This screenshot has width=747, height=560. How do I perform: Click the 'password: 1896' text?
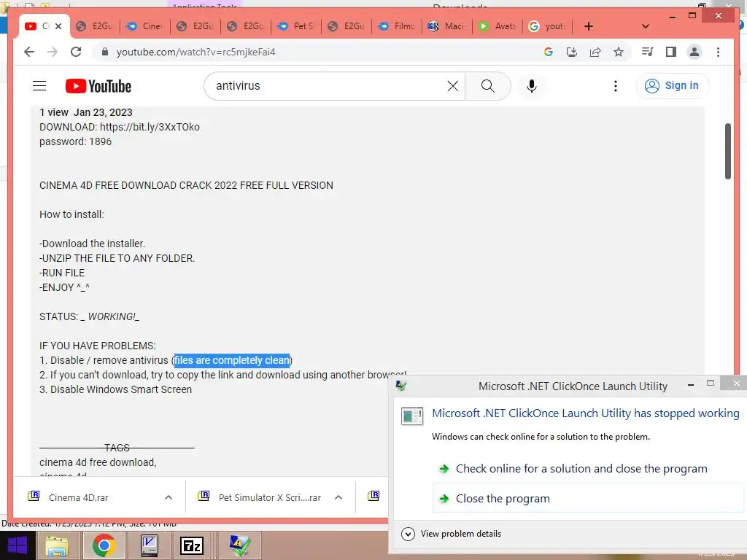tap(75, 142)
